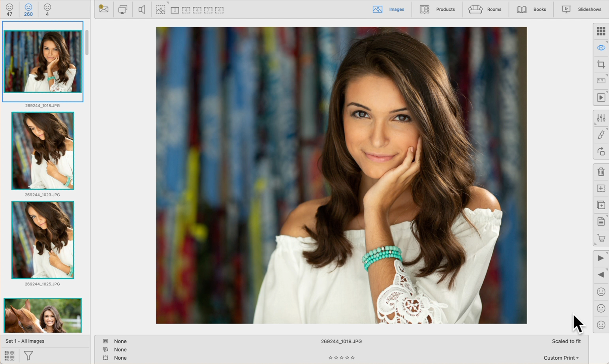Click the rotate image icon

601,152
